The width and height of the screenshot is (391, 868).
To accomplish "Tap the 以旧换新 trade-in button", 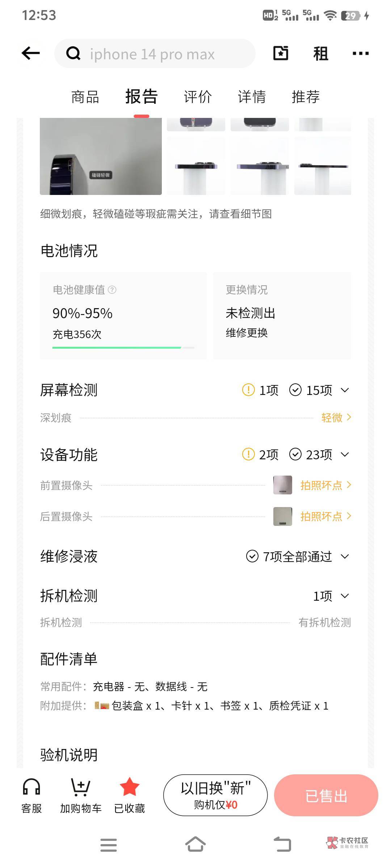I will [215, 795].
